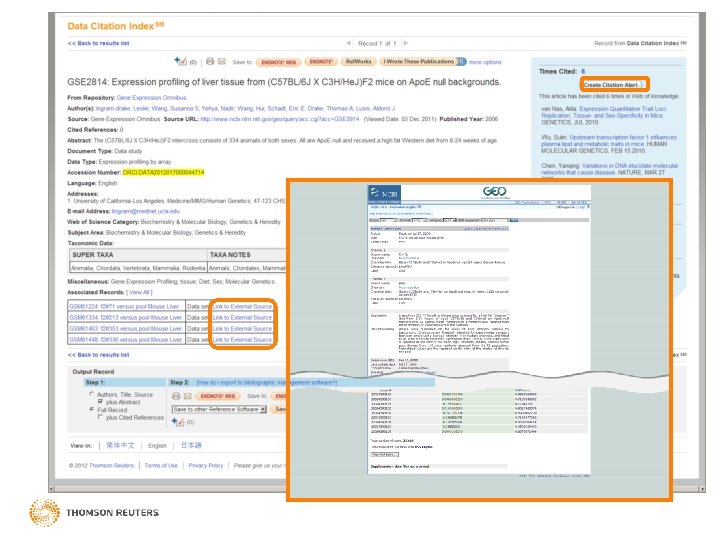Click the Data Citation Index heading

point(116,26)
